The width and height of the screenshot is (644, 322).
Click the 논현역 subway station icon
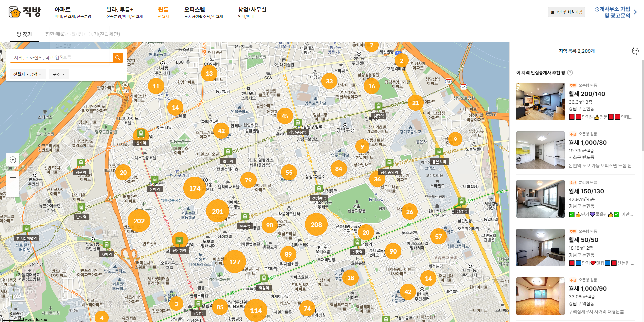(x=154, y=180)
